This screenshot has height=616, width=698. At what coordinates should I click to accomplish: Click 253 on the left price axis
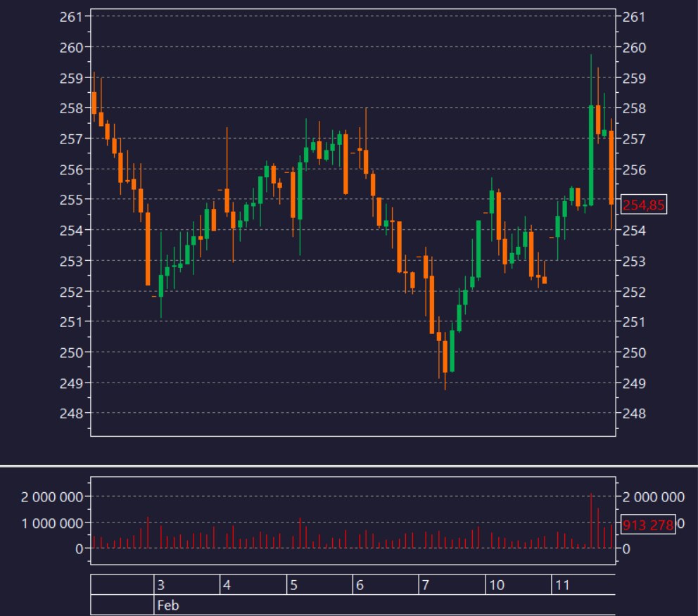coord(71,261)
